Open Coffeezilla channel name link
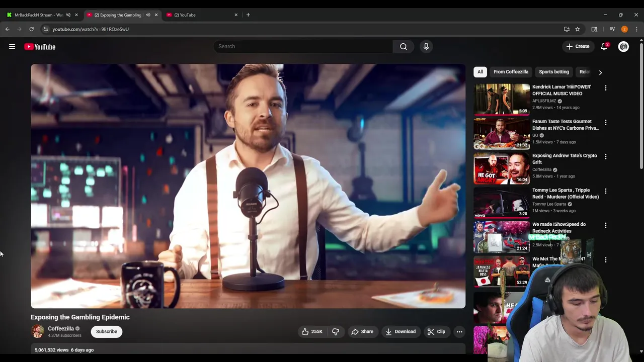 [x=61, y=329]
